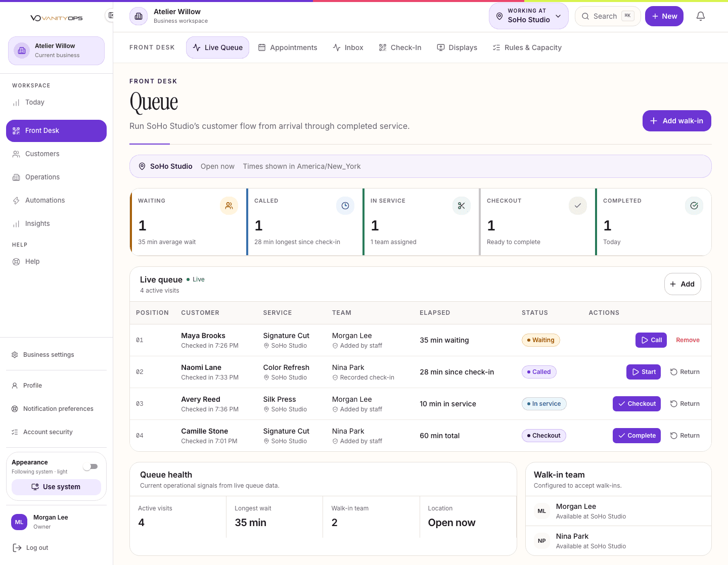This screenshot has width=728, height=565.
Task: Open the Rules & Capacity tab
Action: point(527,48)
